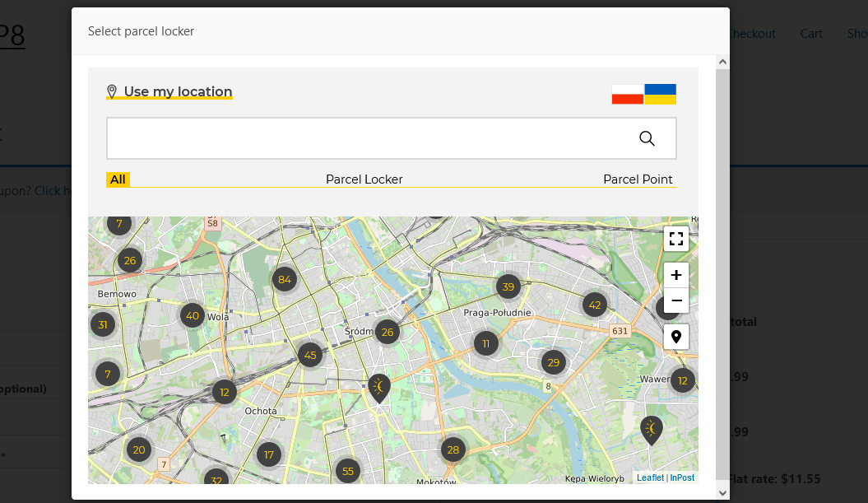Select the Ukrainian flag language
Viewport: 868px width, 503px height.
[x=661, y=94]
